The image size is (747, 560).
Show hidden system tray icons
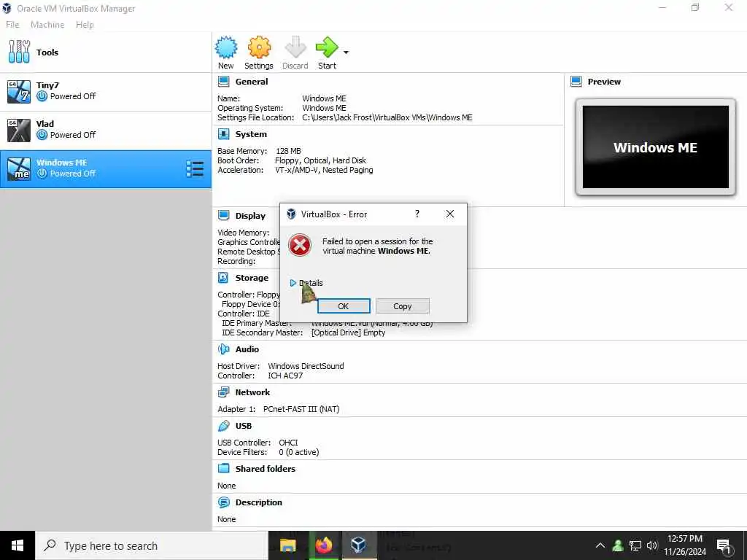pos(600,545)
